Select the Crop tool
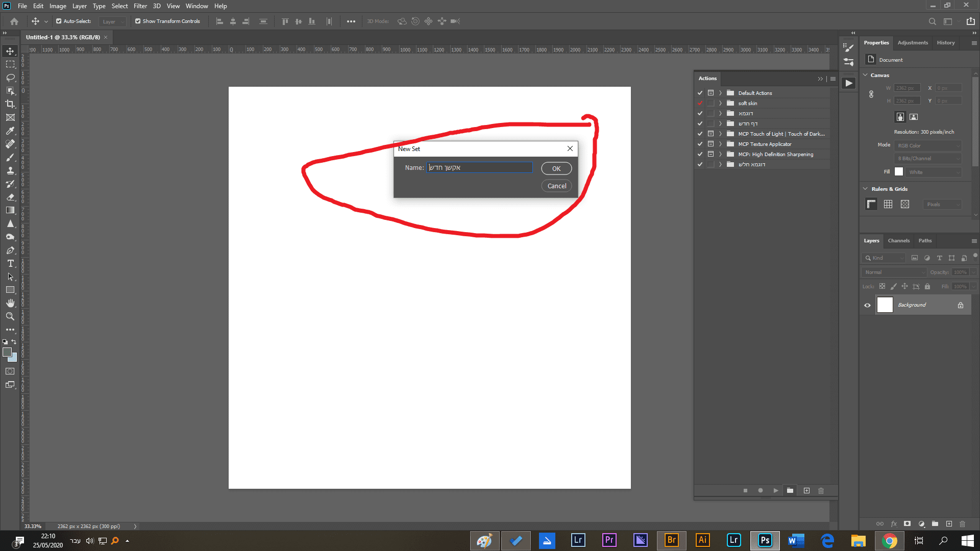 (10, 104)
